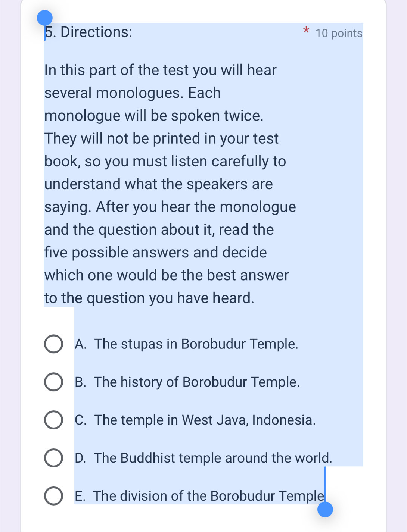Click the "10 points" label

click(339, 34)
